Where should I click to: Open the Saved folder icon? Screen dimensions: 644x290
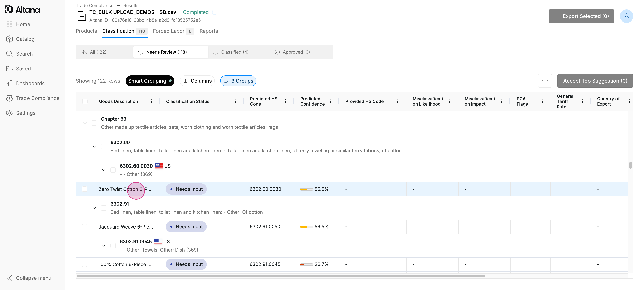[9, 69]
